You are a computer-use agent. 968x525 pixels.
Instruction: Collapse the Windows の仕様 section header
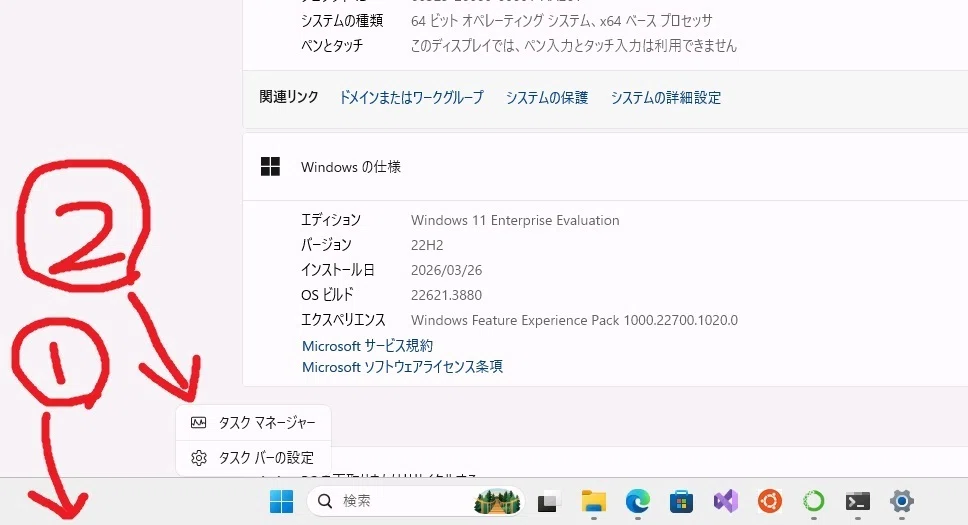pyautogui.click(x=605, y=167)
